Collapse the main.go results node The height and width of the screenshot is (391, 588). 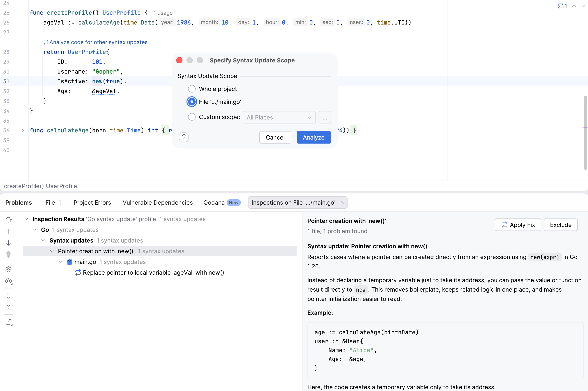pos(60,262)
